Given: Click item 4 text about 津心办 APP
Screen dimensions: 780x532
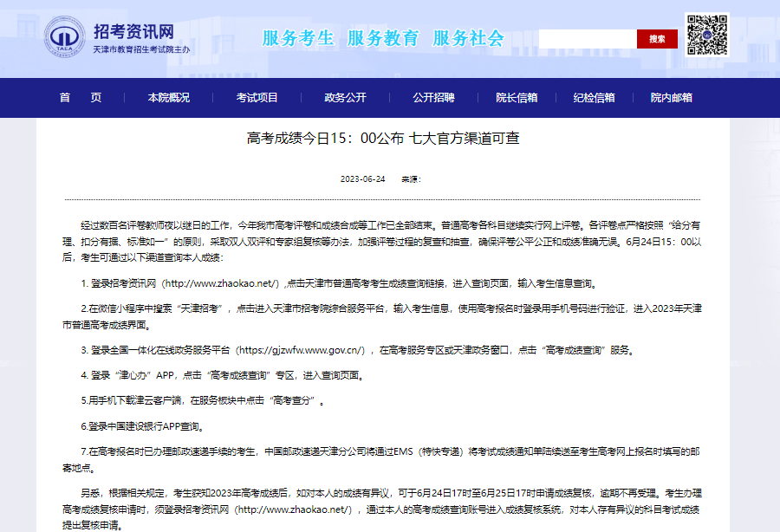Looking at the screenshot, I should tap(224, 375).
